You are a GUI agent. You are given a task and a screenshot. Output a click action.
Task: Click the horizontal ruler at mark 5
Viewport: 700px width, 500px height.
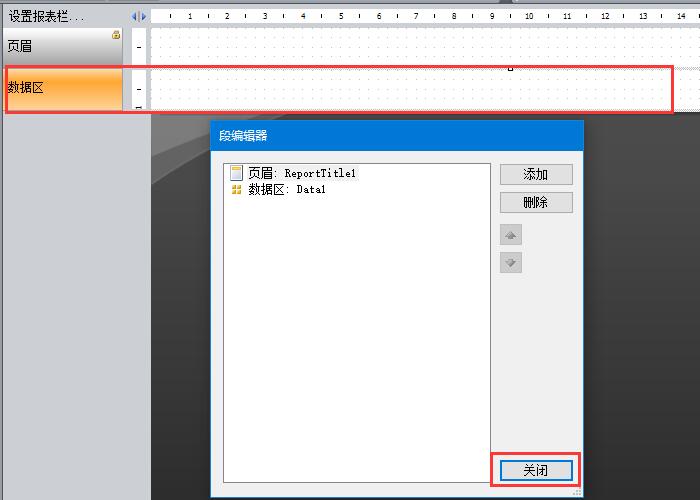[x=341, y=16]
